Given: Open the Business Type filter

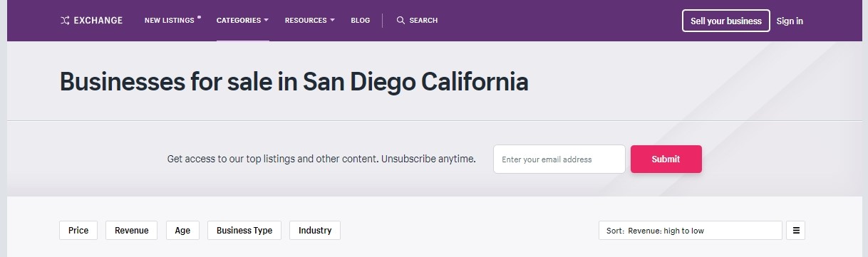Looking at the screenshot, I should click(x=244, y=230).
